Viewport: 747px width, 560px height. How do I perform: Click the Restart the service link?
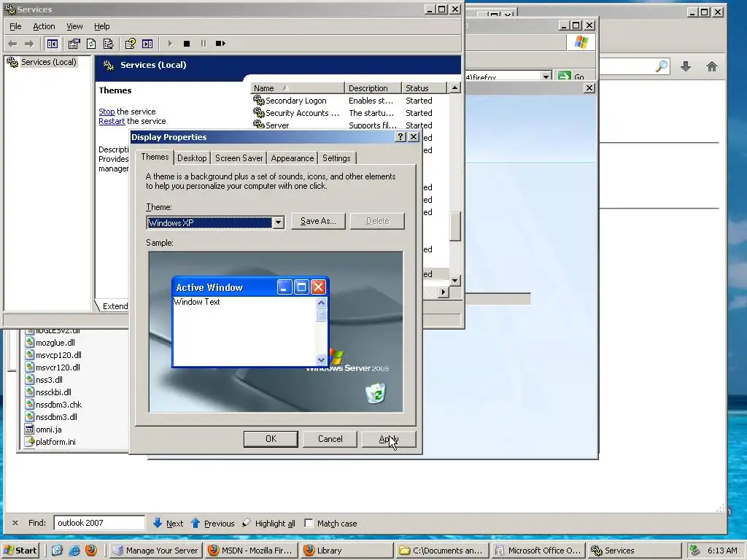112,121
